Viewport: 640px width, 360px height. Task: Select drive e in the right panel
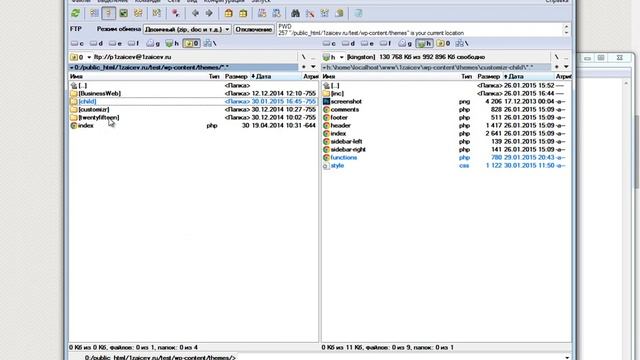coord(367,43)
